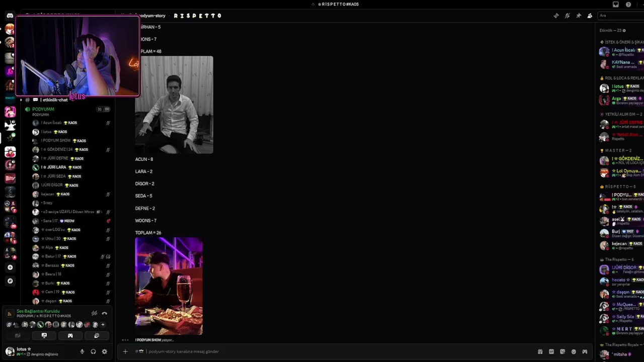Open Explore servers compass icon

point(10,281)
